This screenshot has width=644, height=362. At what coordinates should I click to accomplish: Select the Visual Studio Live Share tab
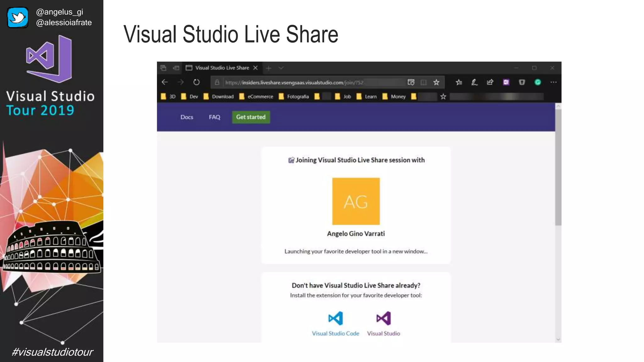222,68
